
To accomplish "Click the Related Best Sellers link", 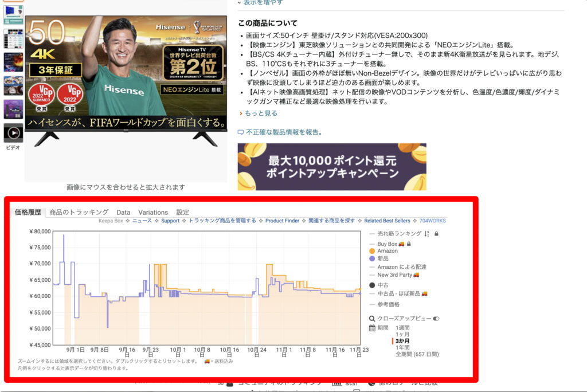I will (387, 221).
